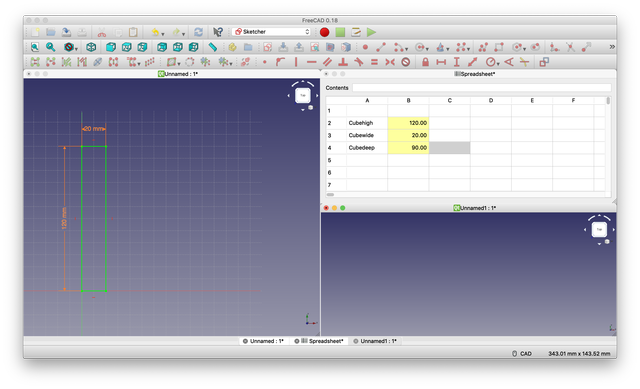Switch to the top view cube icon
Viewport: 640px width, 389px height.
127,47
